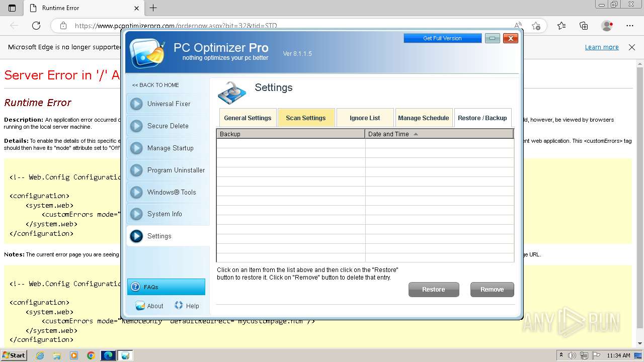Open System Info section
This screenshot has height=362, width=644.
(168, 214)
